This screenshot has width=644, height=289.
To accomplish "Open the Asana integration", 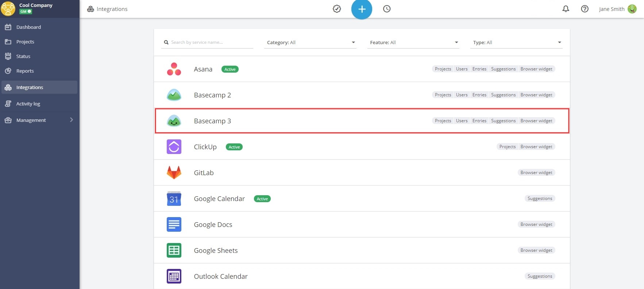I will tap(362, 69).
